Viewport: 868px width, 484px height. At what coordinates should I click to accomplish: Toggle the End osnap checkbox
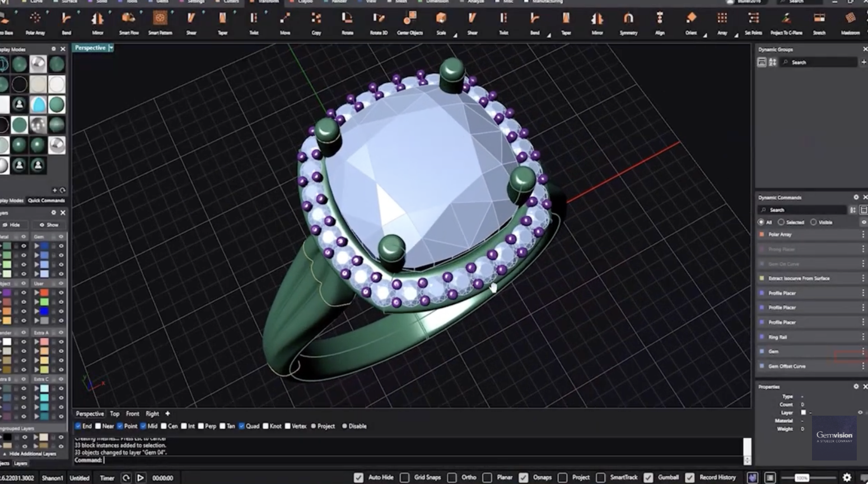[78, 426]
